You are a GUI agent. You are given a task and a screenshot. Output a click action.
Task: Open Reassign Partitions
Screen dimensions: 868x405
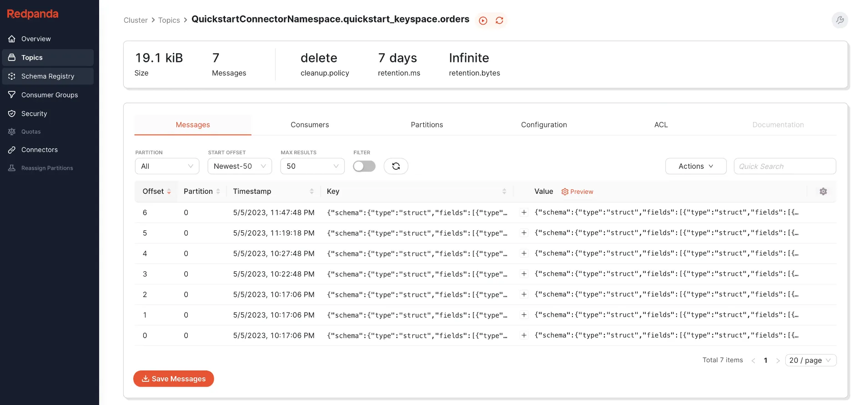point(48,168)
